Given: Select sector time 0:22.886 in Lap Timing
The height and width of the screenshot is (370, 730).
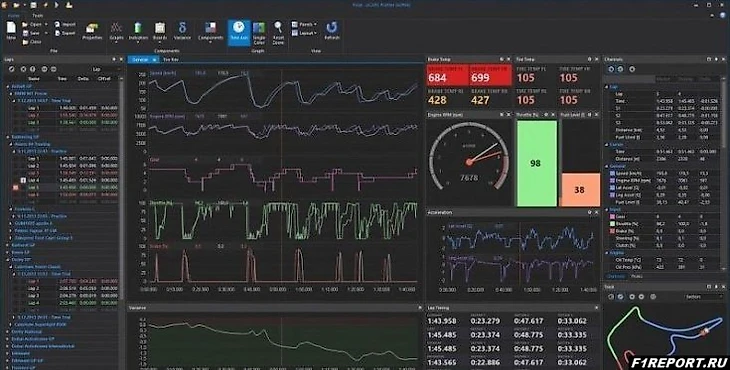Looking at the screenshot, I should coord(485,363).
